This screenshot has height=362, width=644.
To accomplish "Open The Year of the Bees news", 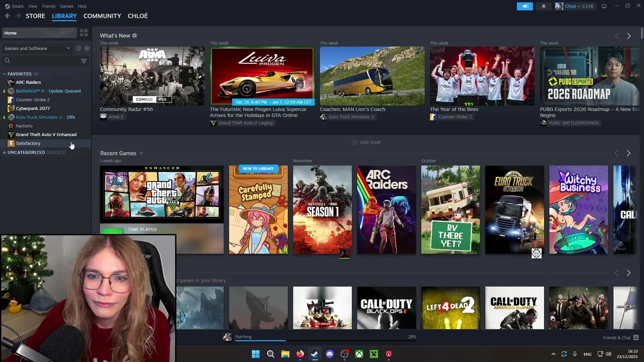I will click(x=482, y=76).
